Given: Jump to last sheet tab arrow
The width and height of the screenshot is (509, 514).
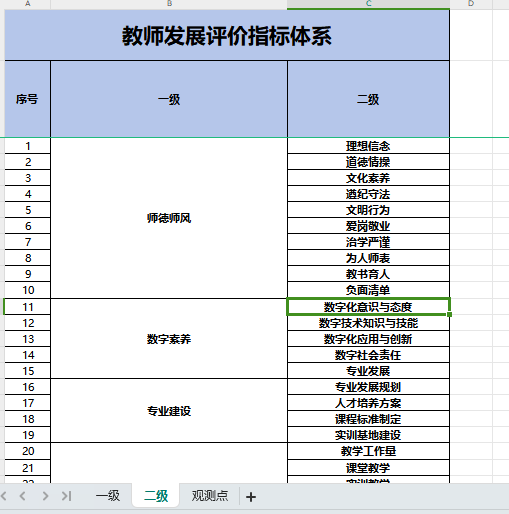Looking at the screenshot, I should [66, 496].
